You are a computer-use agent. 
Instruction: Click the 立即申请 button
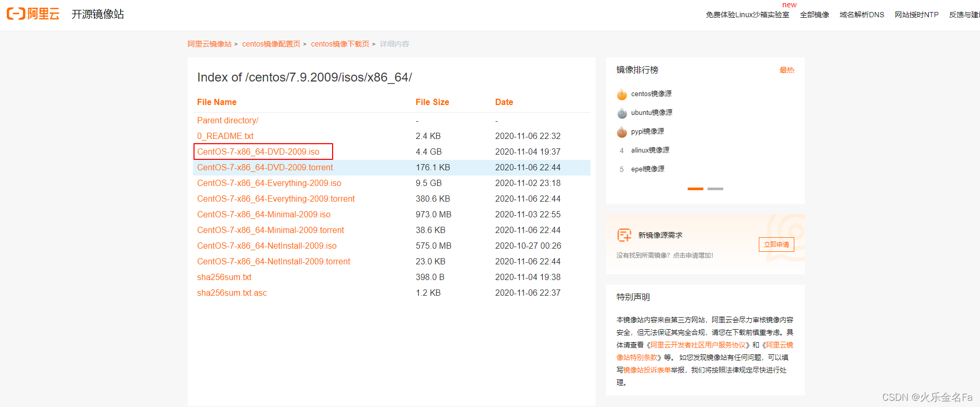coord(777,245)
